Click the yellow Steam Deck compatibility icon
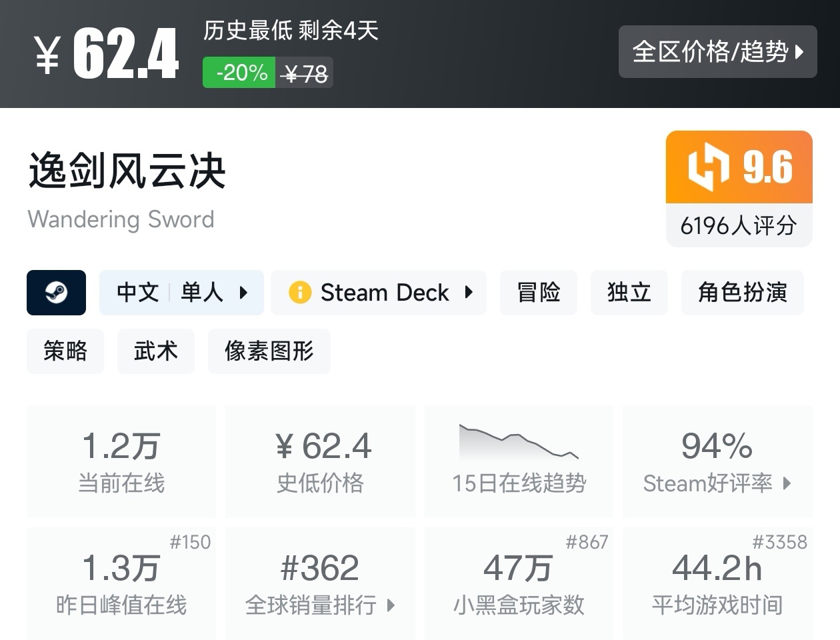The height and width of the screenshot is (640, 840). coord(299,292)
